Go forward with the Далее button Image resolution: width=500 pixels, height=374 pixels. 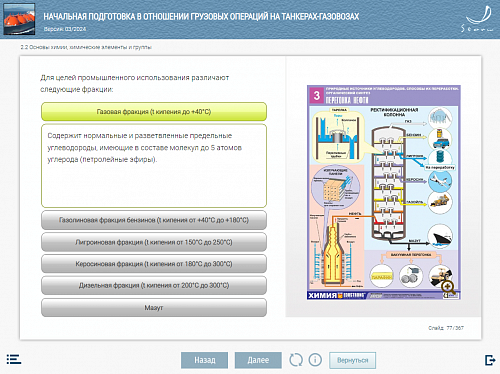point(258,360)
